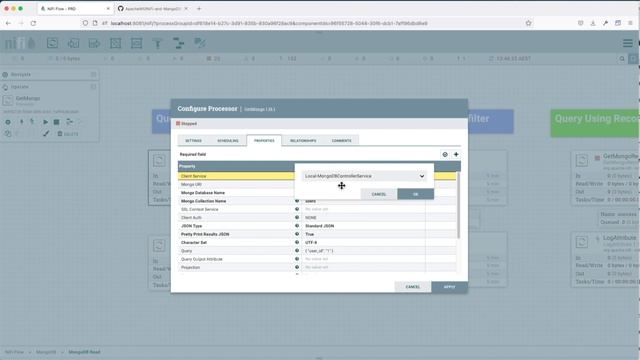Click the Client Service property row name
640x360 pixels.
point(193,176)
